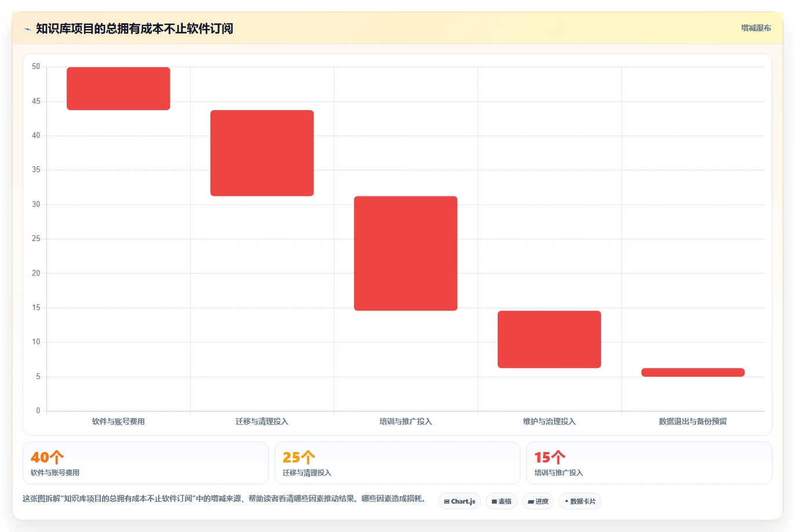Click the thin red bar for 数据退出与备份预留
Image resolution: width=795 pixels, height=532 pixels.
point(693,373)
